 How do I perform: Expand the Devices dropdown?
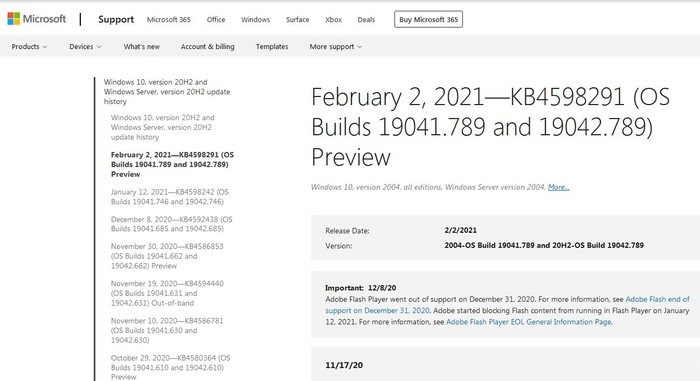point(85,46)
